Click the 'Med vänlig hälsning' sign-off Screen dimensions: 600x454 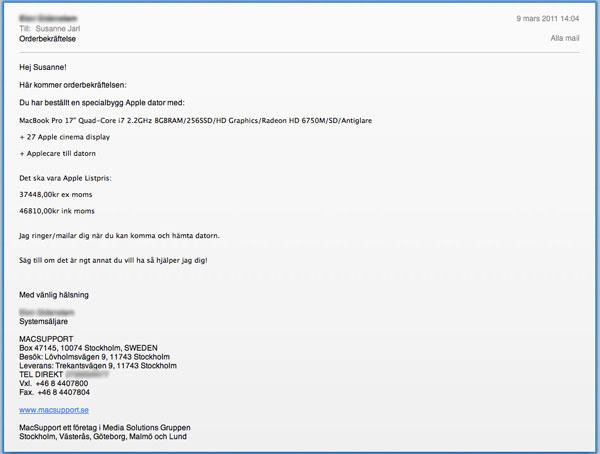[x=54, y=295]
